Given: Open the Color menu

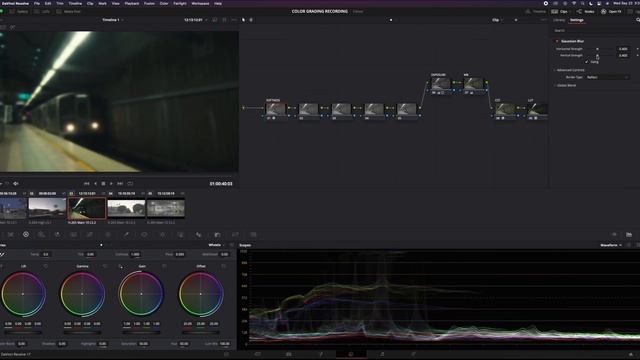Looking at the screenshot, I should pyautogui.click(x=164, y=3).
